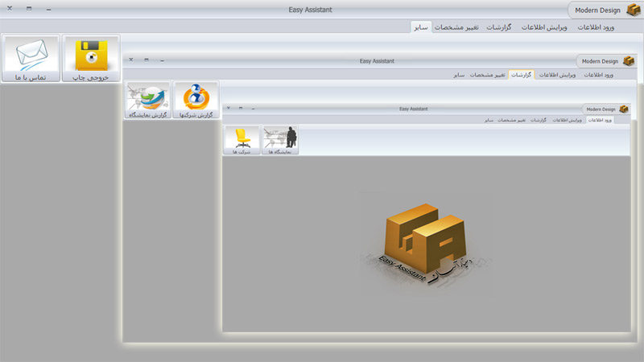The height and width of the screenshot is (362, 644).
Task: Click Modern Design button in middle window
Action: pyautogui.click(x=601, y=60)
